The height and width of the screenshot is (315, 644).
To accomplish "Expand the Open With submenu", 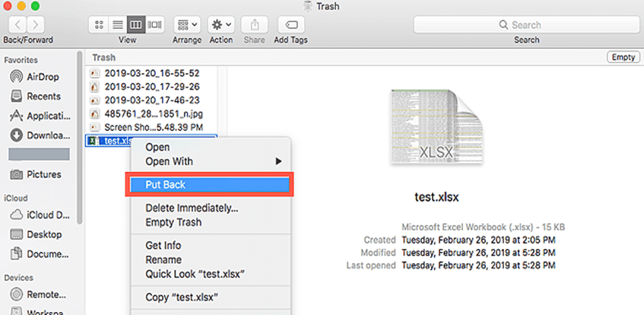I will click(213, 161).
